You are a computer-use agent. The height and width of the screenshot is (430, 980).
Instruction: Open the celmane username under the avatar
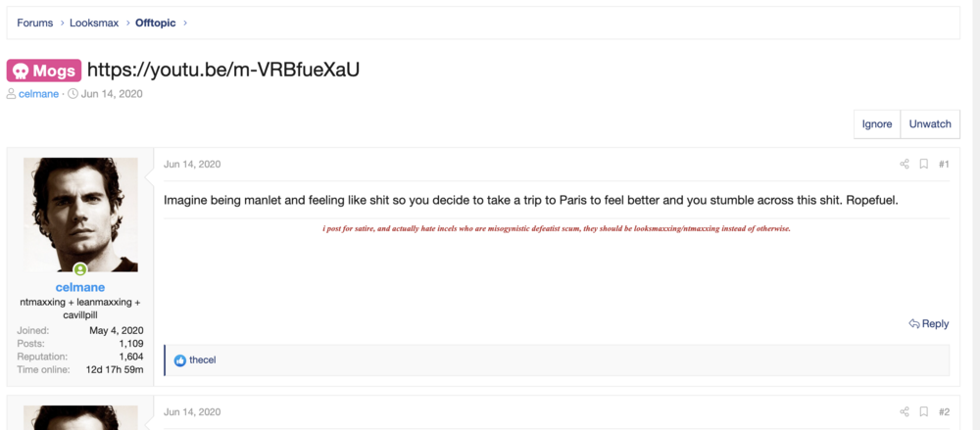pos(80,288)
